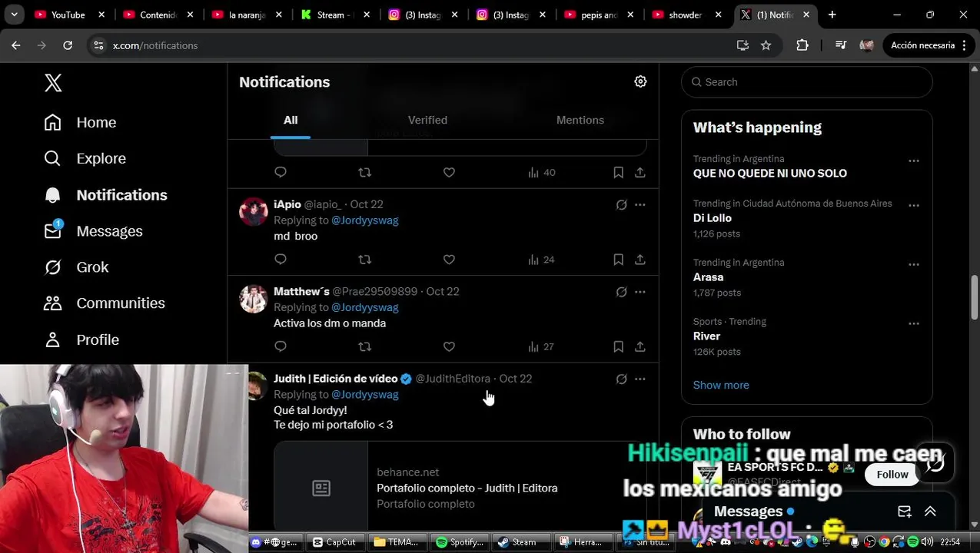Expand the Messages drawer
The width and height of the screenshot is (980, 553).
930,512
